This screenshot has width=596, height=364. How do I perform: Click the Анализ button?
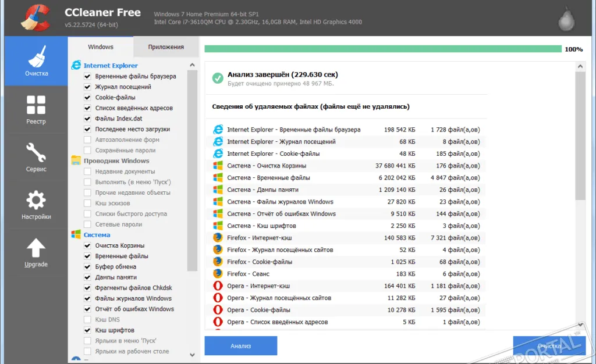(x=240, y=346)
